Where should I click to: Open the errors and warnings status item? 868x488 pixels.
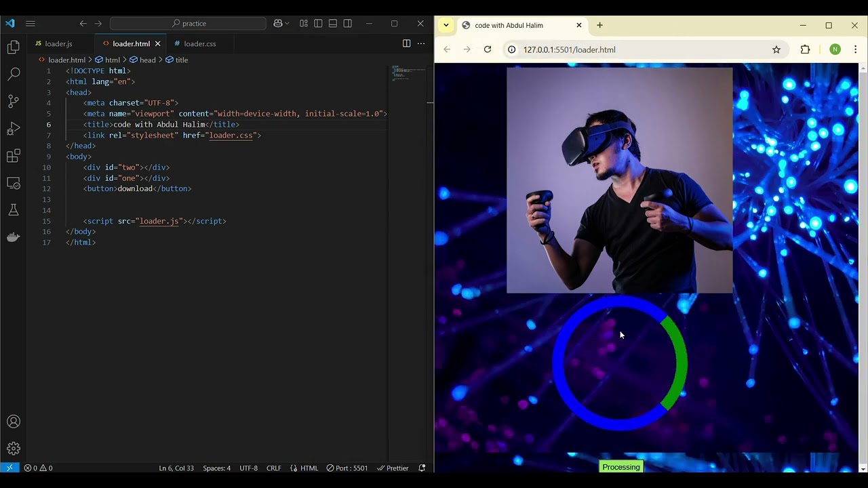(x=39, y=468)
